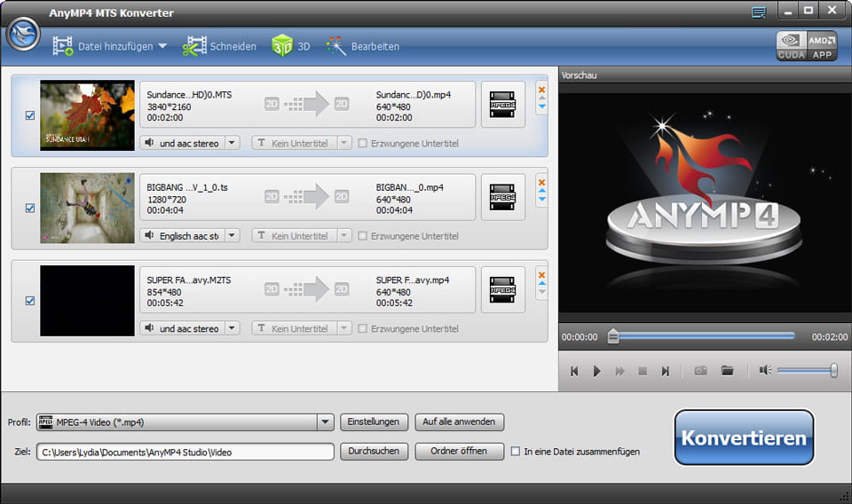Click the 2D to 2D arrow for SUPER FA file
This screenshot has height=504, width=852.
307,289
